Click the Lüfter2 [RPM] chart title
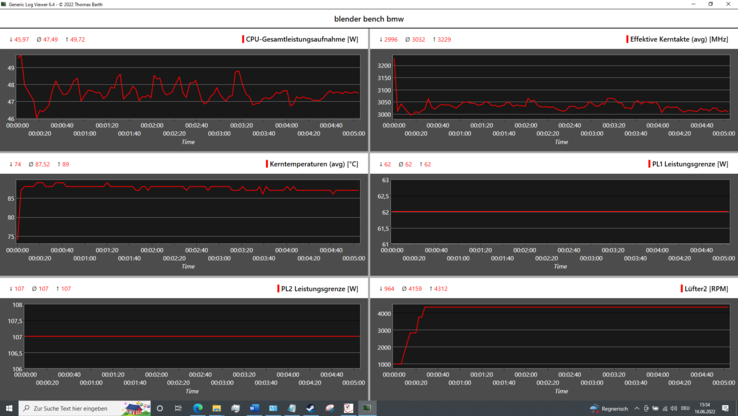 click(x=705, y=289)
